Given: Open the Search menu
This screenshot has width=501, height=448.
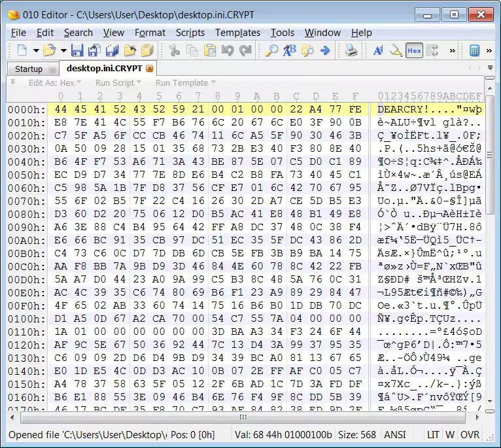Looking at the screenshot, I should (x=78, y=33).
